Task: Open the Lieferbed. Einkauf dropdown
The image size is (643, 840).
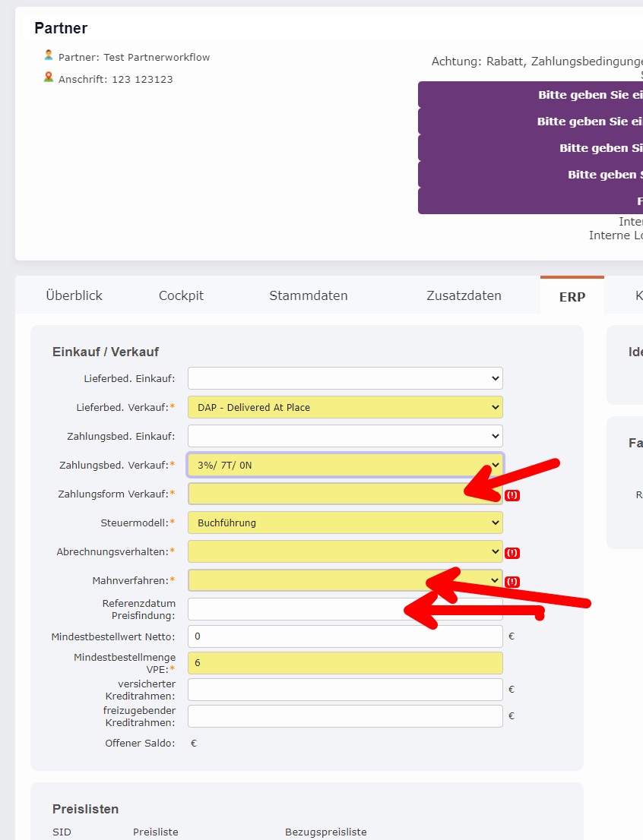Action: (x=344, y=378)
